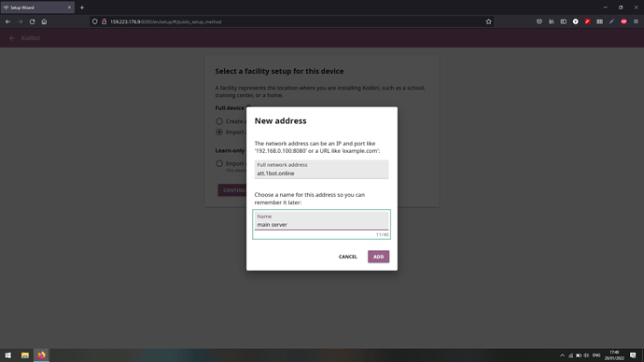Open the battery status tray icon
The width and height of the screenshot is (644, 362).
coord(579,355)
